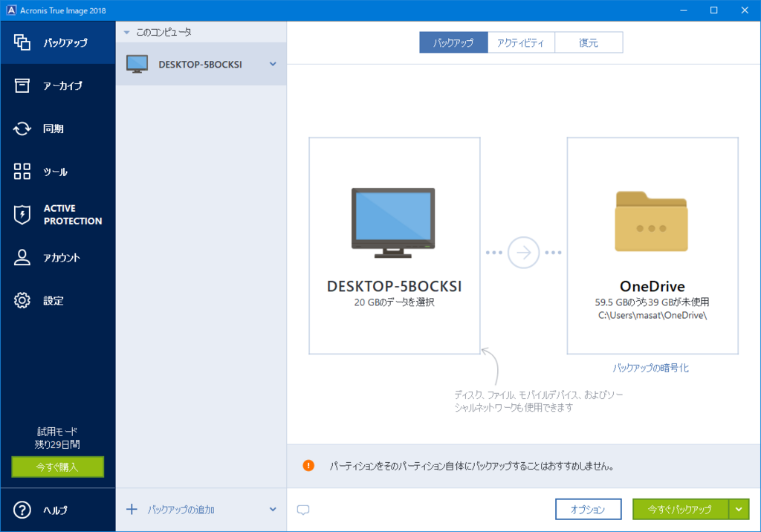Open アカウント label in the sidebar
Screen dimensions: 761x532
62,258
